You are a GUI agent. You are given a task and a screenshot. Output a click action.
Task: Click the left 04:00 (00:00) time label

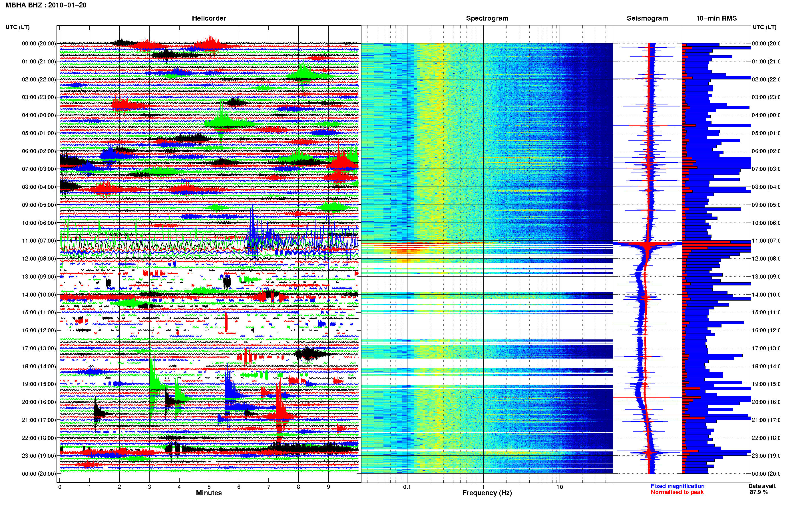(x=39, y=115)
